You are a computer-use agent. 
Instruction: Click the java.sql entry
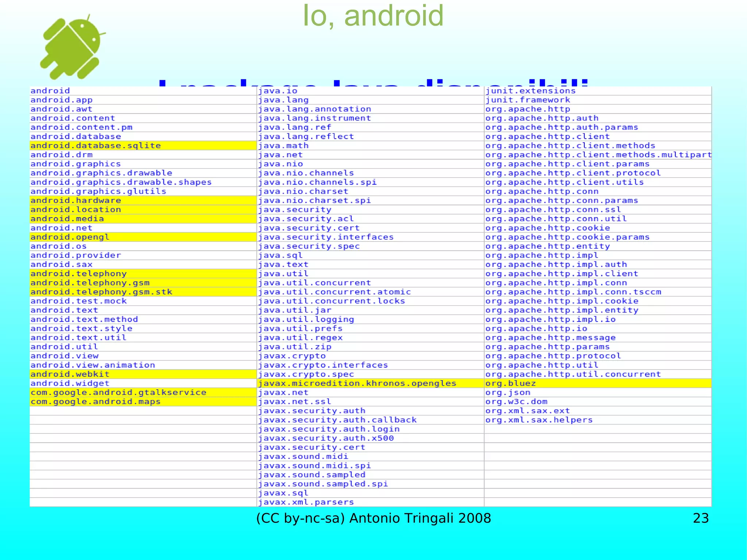[371, 255]
